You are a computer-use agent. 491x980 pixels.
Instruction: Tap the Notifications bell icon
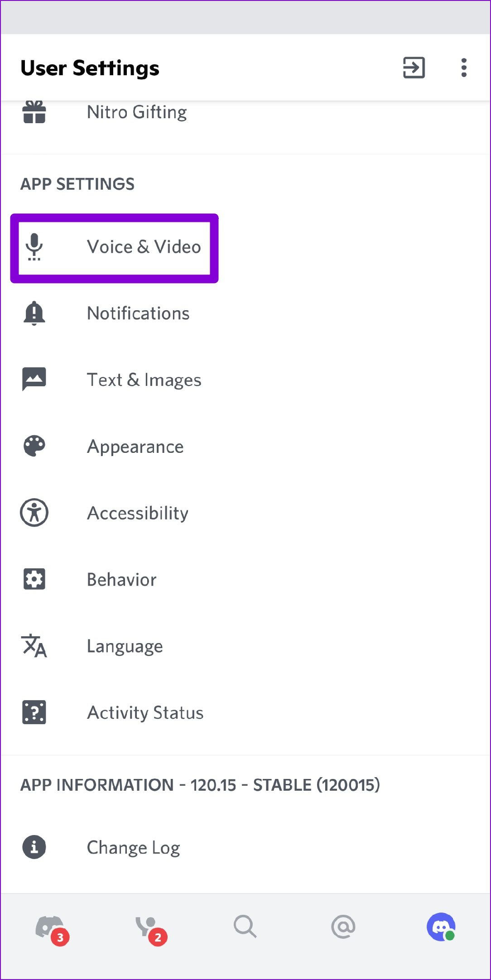[x=34, y=313]
